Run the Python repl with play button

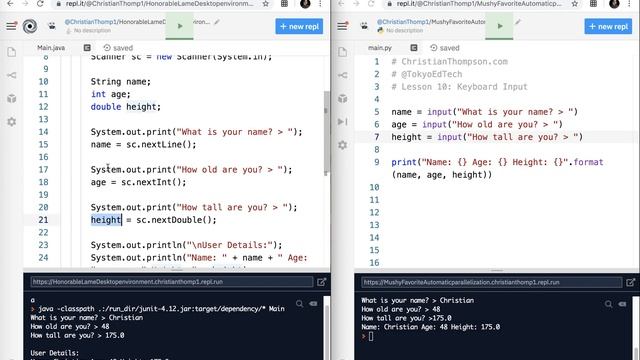pos(499,27)
